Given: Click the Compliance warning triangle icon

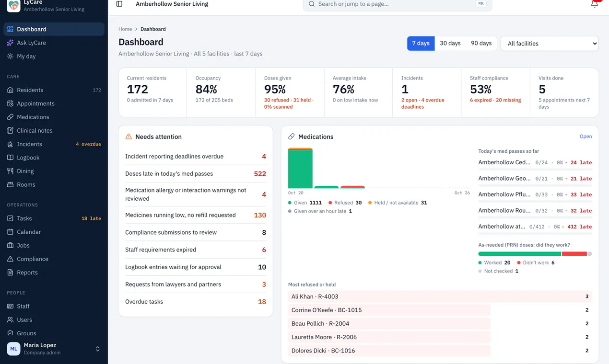Looking at the screenshot, I should point(10,259).
